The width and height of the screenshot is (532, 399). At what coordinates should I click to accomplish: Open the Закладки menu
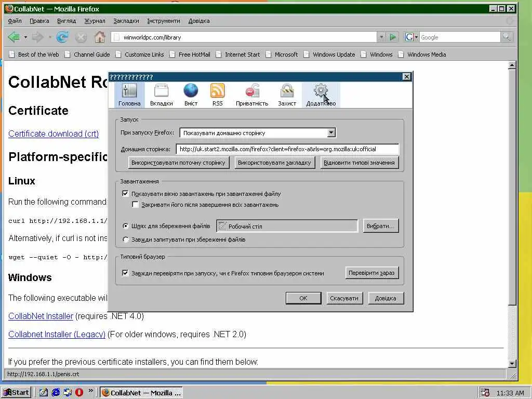[126, 21]
